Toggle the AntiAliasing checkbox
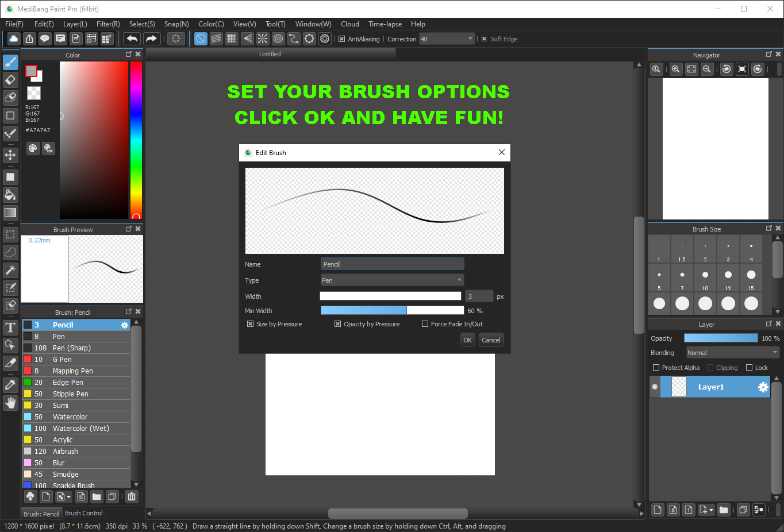This screenshot has width=784, height=532. [x=342, y=39]
